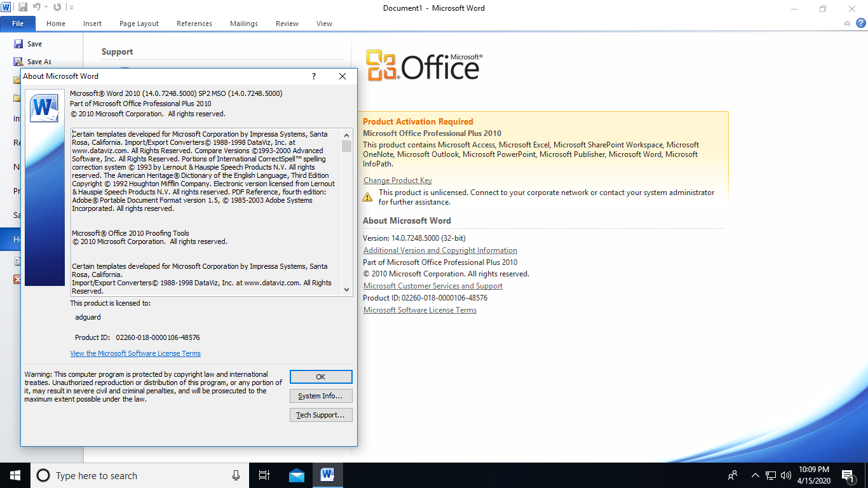This screenshot has height=488, width=868.
Task: Click scroll up arrow in credits box
Action: click(346, 135)
